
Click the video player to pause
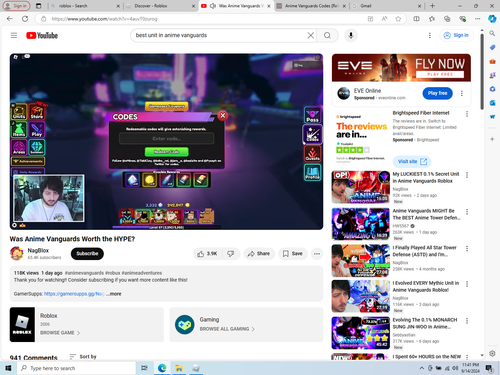pos(166,141)
